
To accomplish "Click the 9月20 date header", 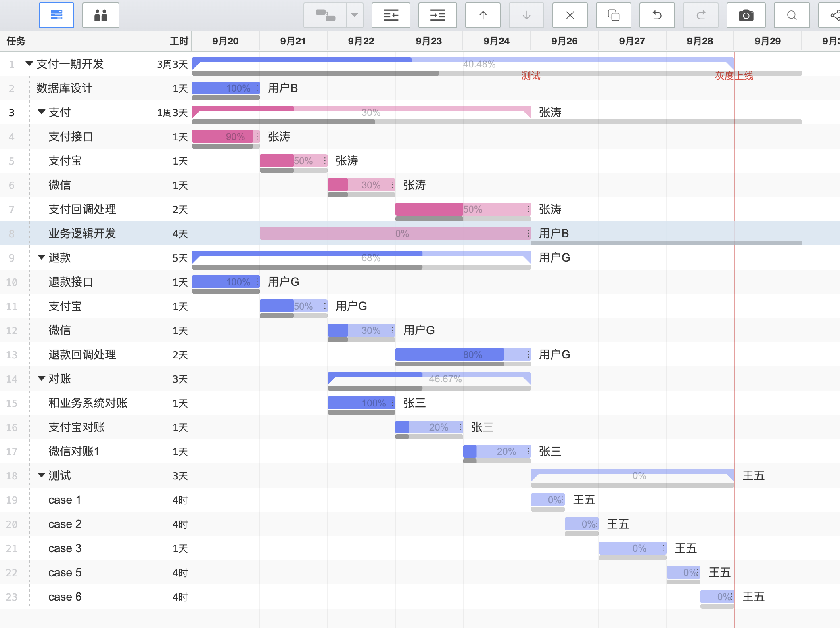I will (x=226, y=41).
